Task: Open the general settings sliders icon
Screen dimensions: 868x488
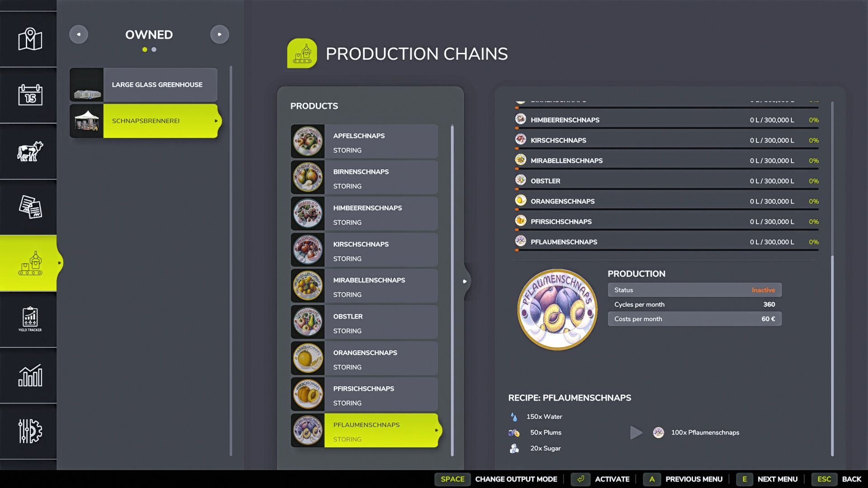Action: [x=30, y=431]
